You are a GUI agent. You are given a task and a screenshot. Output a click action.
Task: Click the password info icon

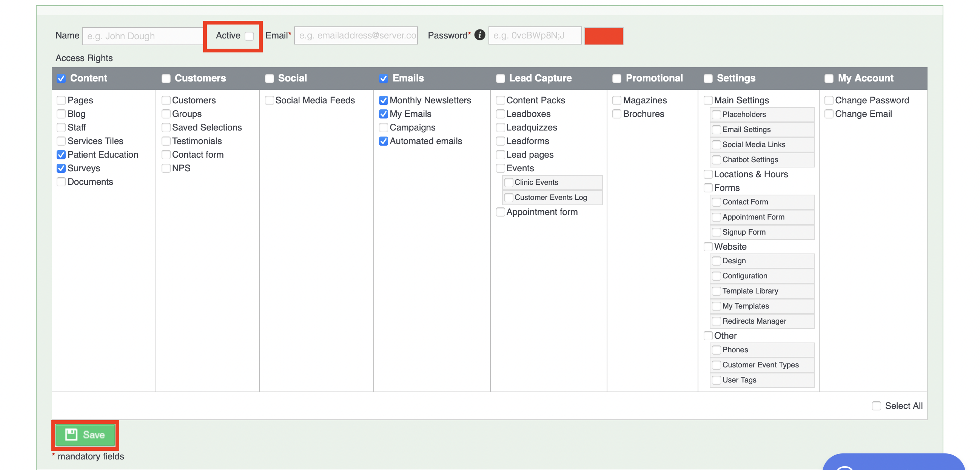480,35
